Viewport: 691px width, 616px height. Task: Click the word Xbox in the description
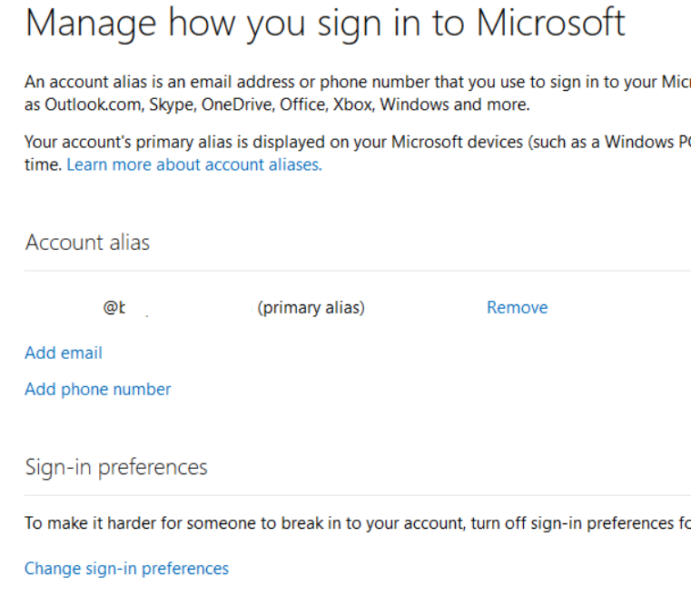tap(352, 104)
